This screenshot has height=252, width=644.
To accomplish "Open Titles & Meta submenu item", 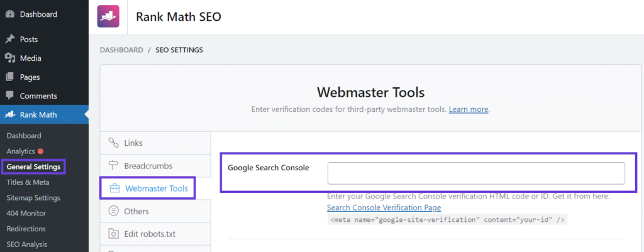I will tap(28, 182).
